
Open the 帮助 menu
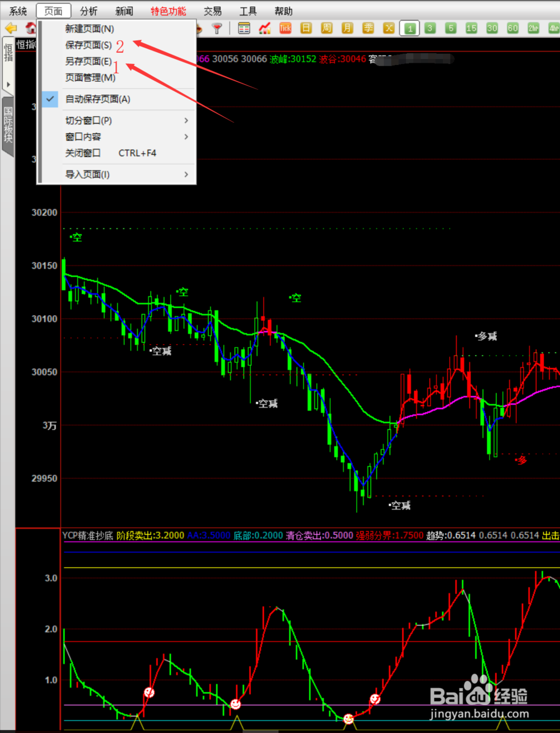coord(283,11)
